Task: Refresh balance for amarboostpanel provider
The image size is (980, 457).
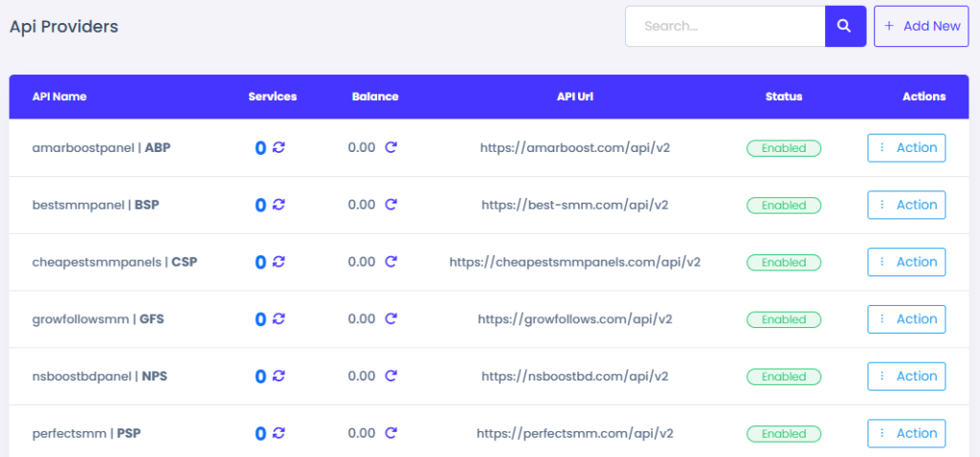Action: click(390, 148)
